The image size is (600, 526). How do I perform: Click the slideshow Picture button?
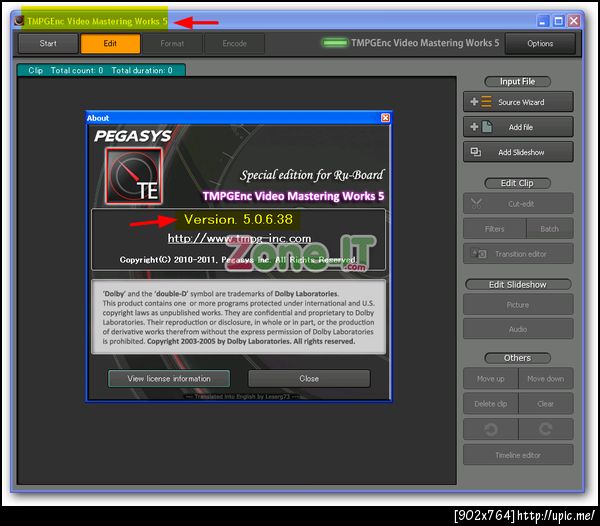coord(518,305)
